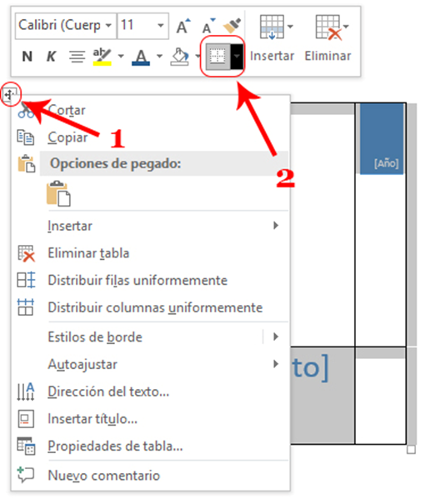Viewport: 426px width, 504px height.
Task: Click the center alignment icon
Action: click(x=77, y=57)
